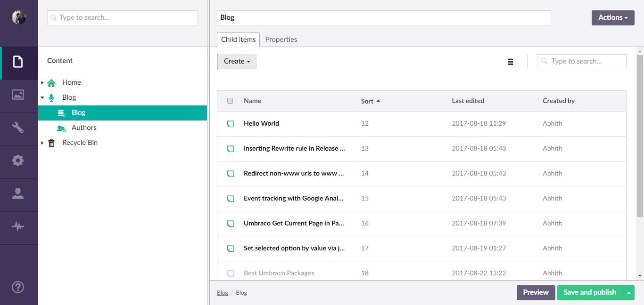Image resolution: width=644 pixels, height=305 pixels.
Task: Click the Preview button
Action: [536, 292]
